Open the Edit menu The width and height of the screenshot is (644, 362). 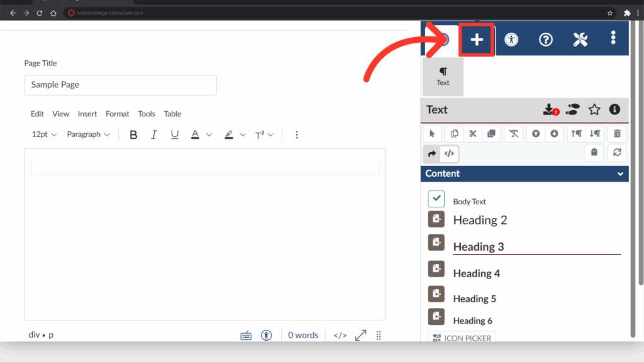37,114
